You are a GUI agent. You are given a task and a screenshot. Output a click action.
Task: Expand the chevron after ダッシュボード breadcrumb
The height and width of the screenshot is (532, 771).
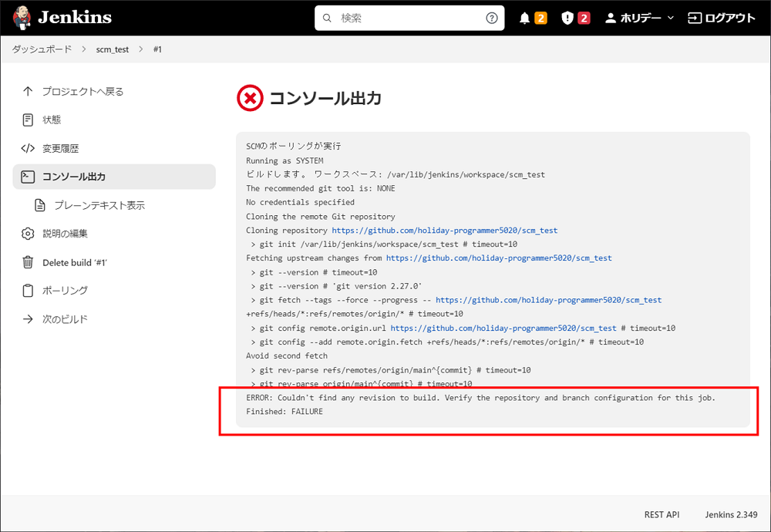coord(84,49)
